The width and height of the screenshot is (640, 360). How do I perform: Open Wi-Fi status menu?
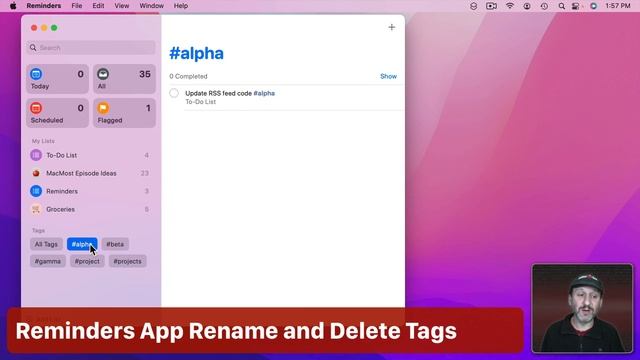tap(510, 6)
